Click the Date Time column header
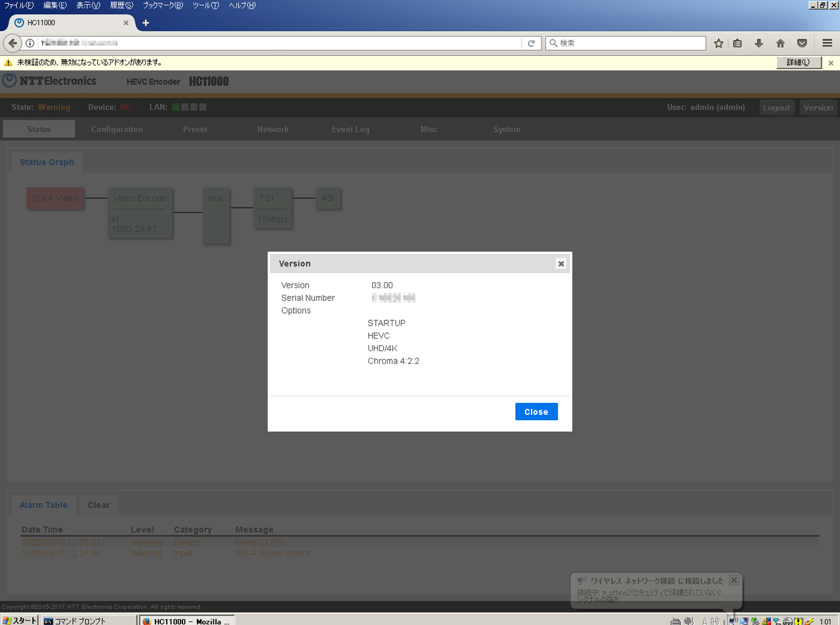The width and height of the screenshot is (840, 625). [x=42, y=530]
